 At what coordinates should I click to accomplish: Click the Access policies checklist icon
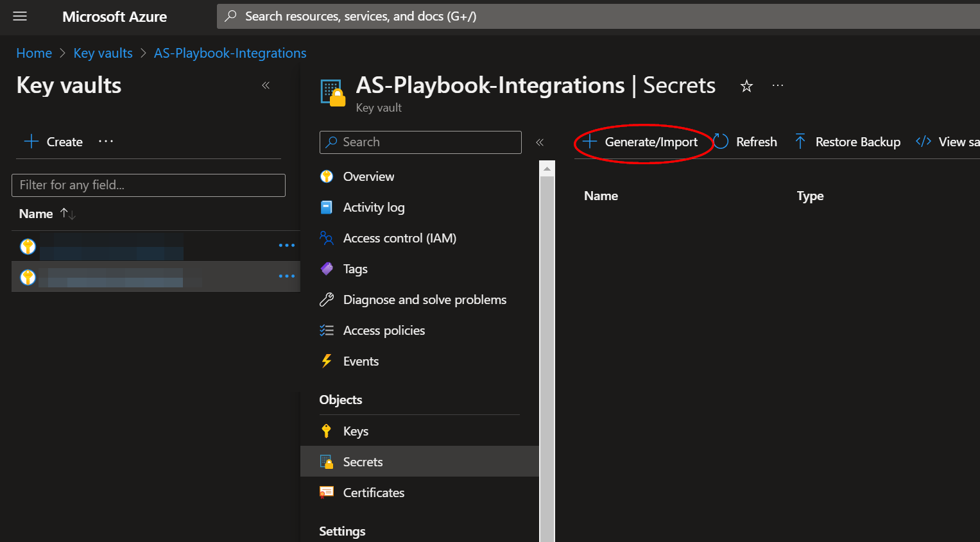coord(327,330)
